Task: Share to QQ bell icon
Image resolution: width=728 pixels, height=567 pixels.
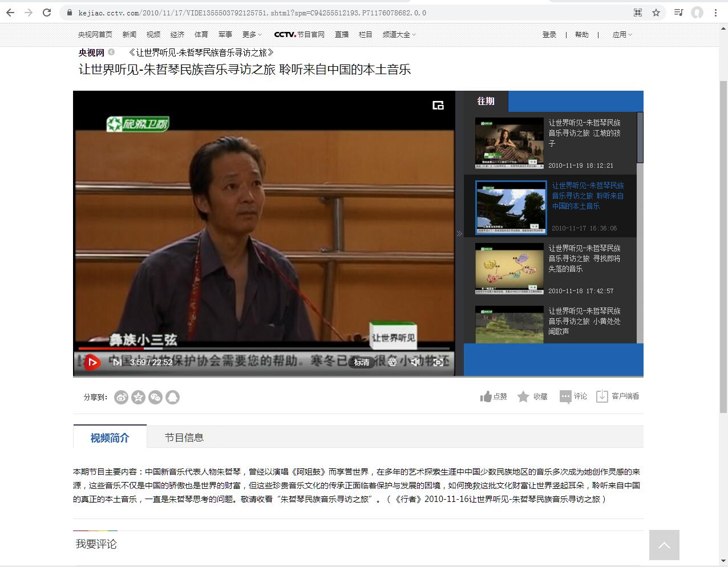Action: [x=172, y=397]
